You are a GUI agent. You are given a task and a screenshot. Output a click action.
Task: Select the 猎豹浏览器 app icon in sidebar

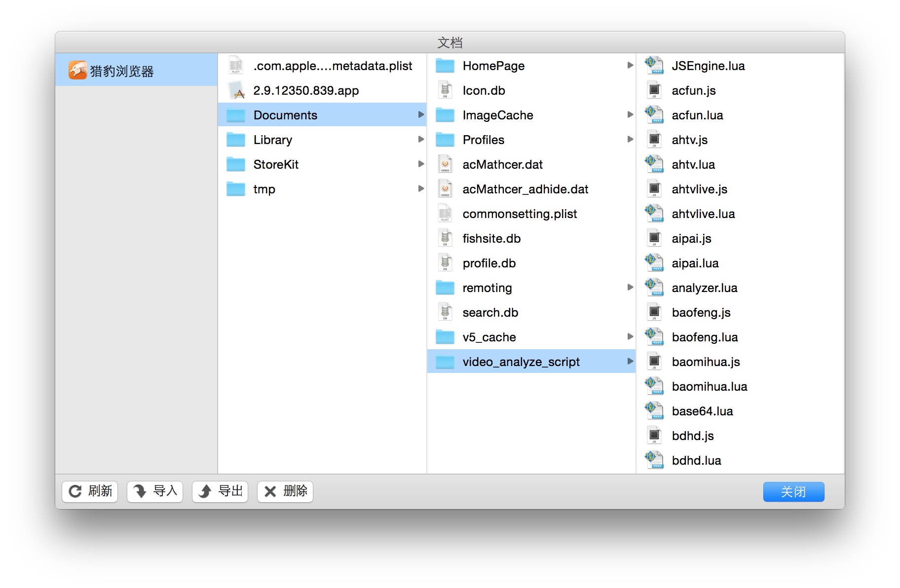click(x=78, y=70)
